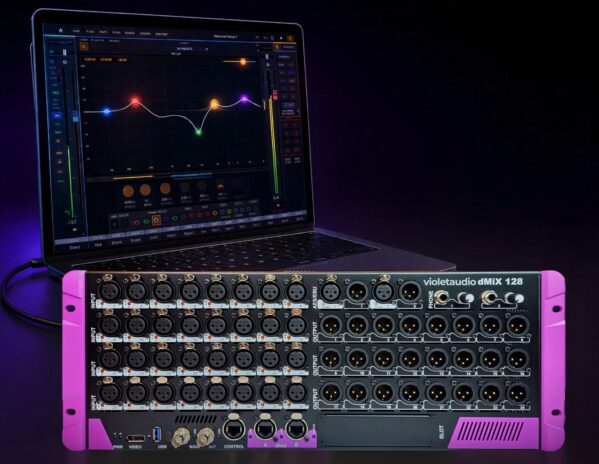Click the first menu item after Home

(76, 31)
